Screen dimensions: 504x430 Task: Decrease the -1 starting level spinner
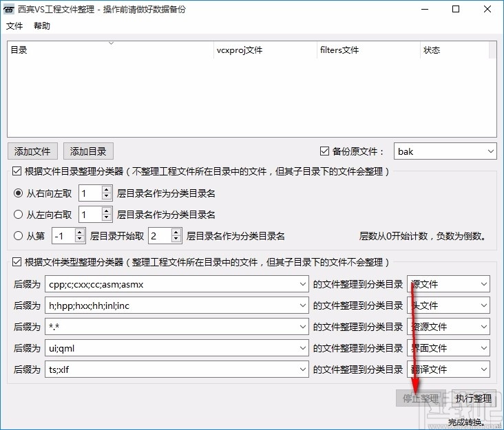tap(80, 239)
